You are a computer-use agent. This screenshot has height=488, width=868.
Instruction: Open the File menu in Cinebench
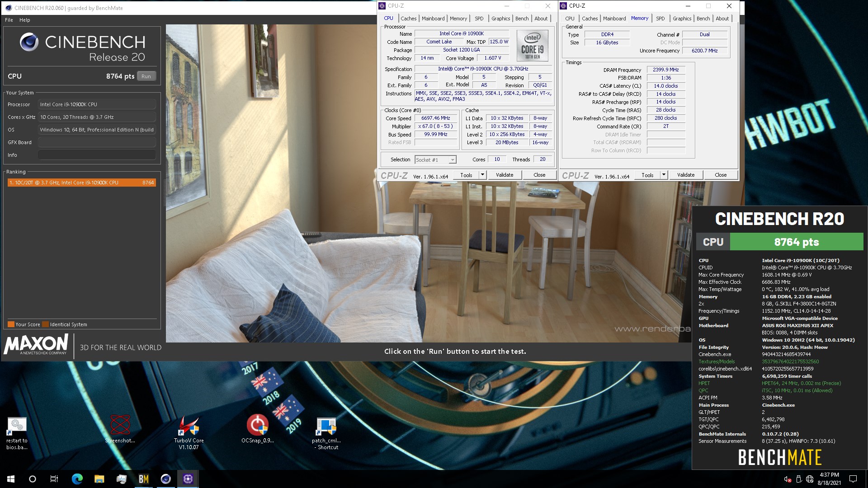point(9,20)
